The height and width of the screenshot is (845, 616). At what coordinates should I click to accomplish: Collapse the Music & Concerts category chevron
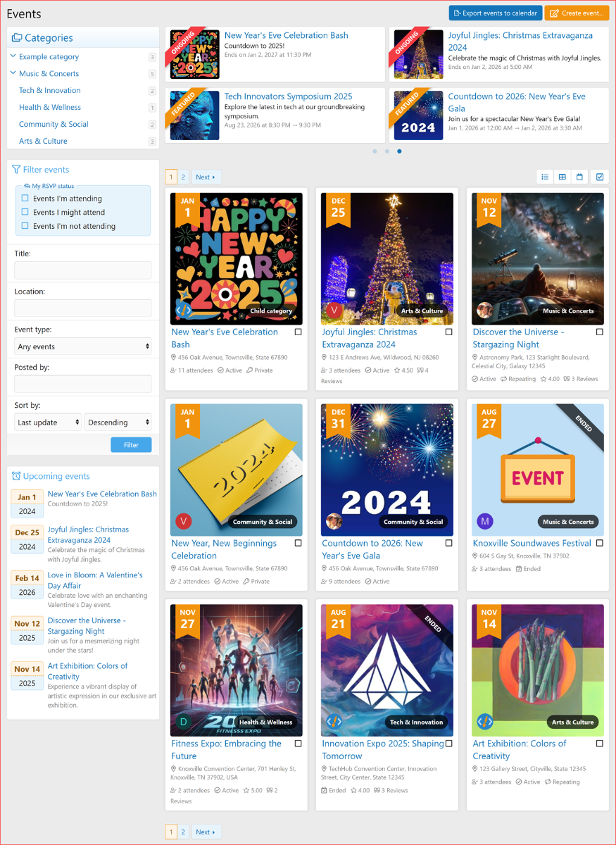coord(13,73)
